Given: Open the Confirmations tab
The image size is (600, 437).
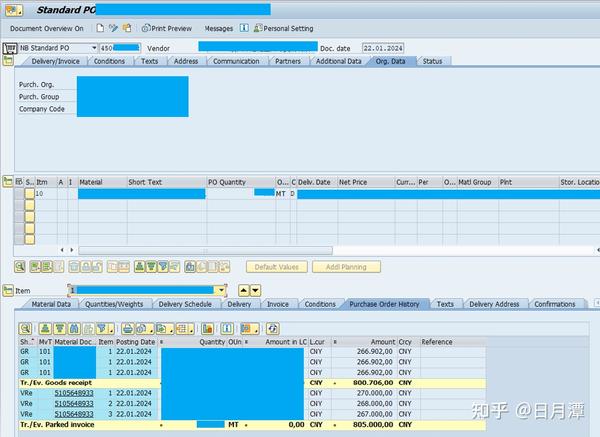Looking at the screenshot, I should (555, 304).
